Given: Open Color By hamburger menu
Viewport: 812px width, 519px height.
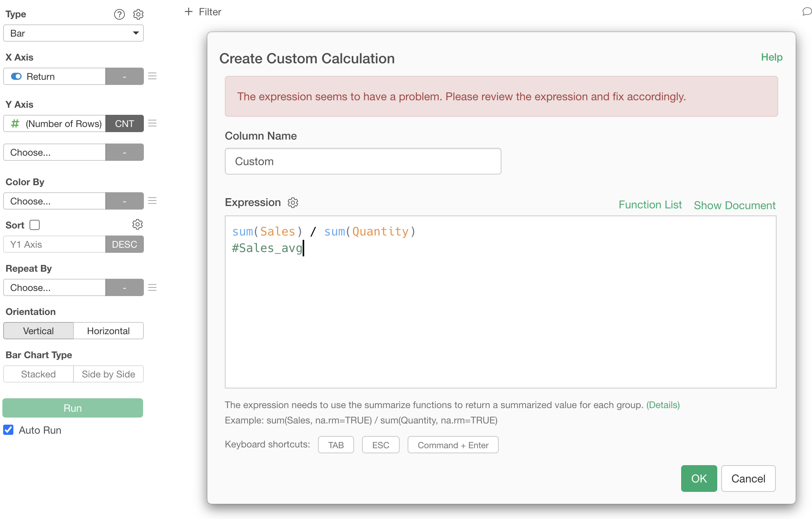Looking at the screenshot, I should point(152,201).
